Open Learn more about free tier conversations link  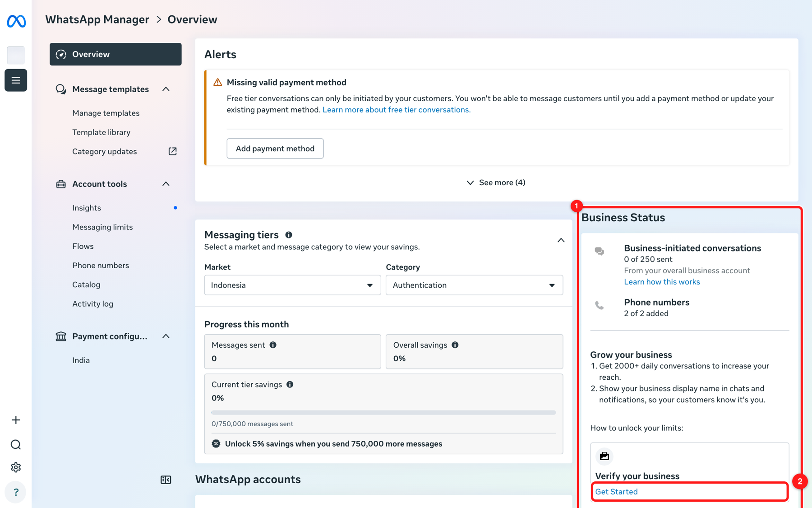[397, 110]
